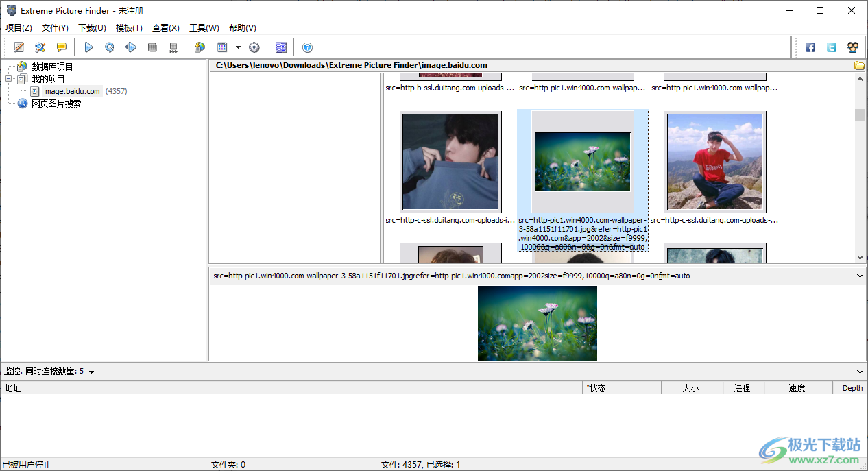
Task: Click the application bear icon in title bar
Action: coord(11,10)
